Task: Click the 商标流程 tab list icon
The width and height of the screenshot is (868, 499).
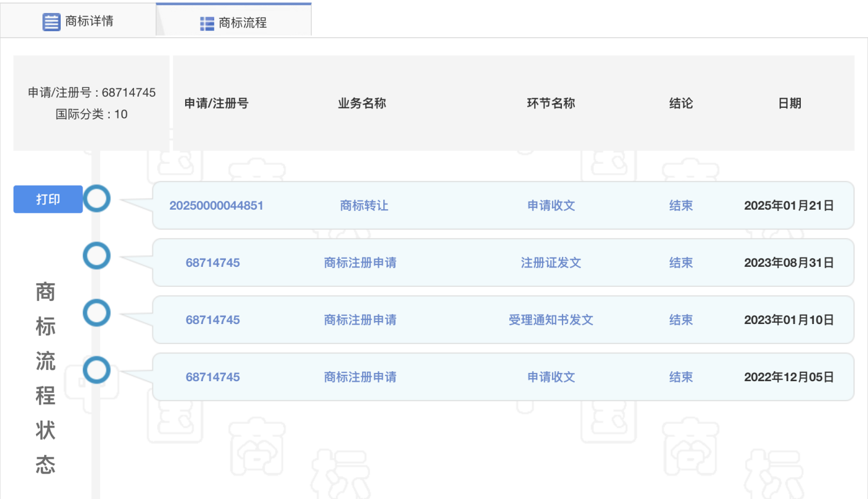Action: click(x=207, y=23)
